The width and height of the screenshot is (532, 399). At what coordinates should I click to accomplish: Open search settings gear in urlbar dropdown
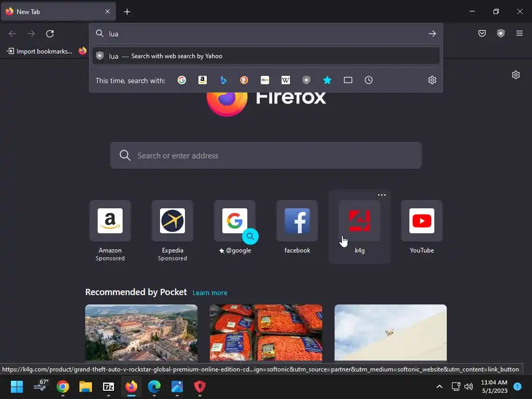point(432,80)
